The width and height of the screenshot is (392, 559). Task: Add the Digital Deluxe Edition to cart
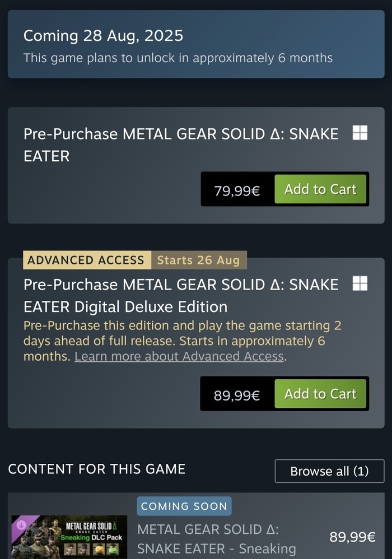320,394
